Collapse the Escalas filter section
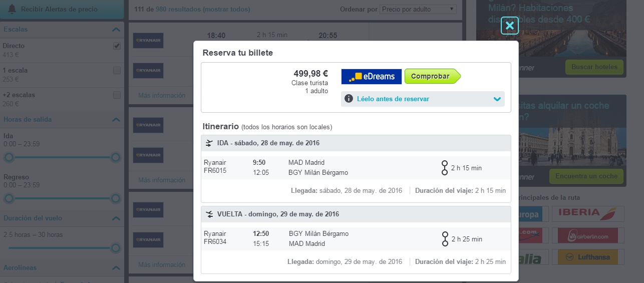This screenshot has width=644, height=283. coord(116,30)
